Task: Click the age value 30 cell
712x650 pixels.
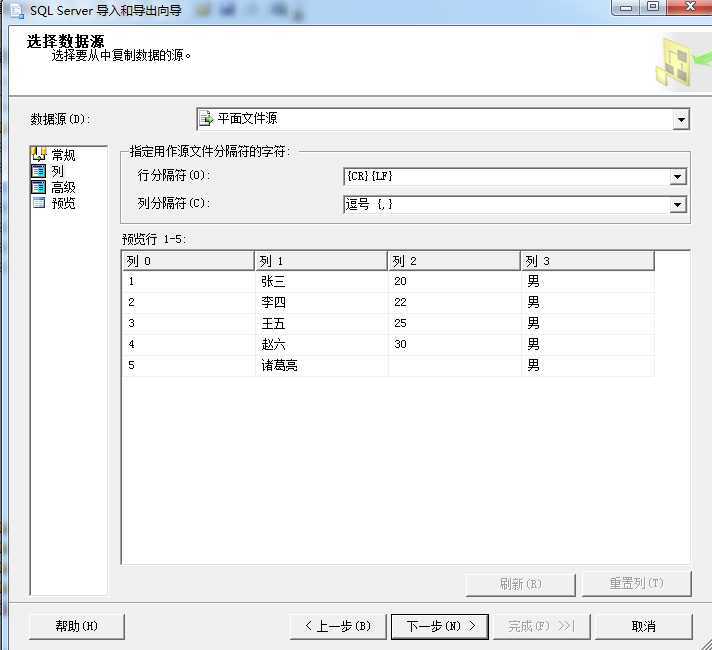Action: tap(455, 344)
